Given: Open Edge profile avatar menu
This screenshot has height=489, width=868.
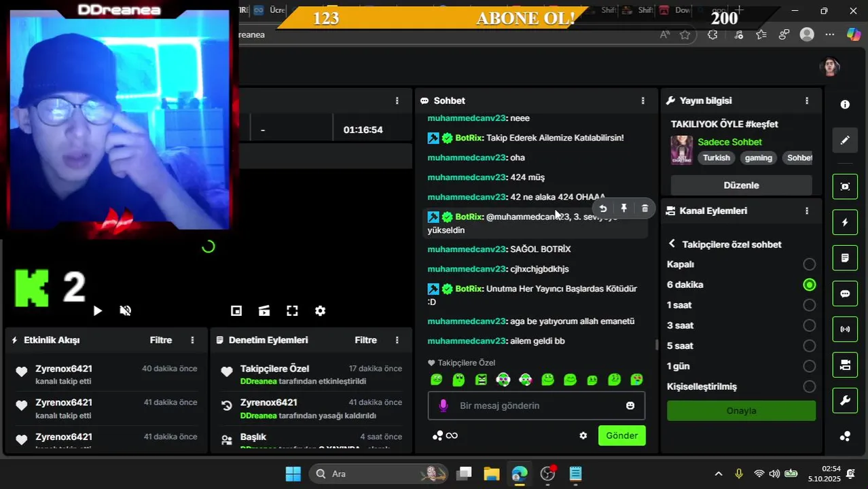Looking at the screenshot, I should point(807,35).
